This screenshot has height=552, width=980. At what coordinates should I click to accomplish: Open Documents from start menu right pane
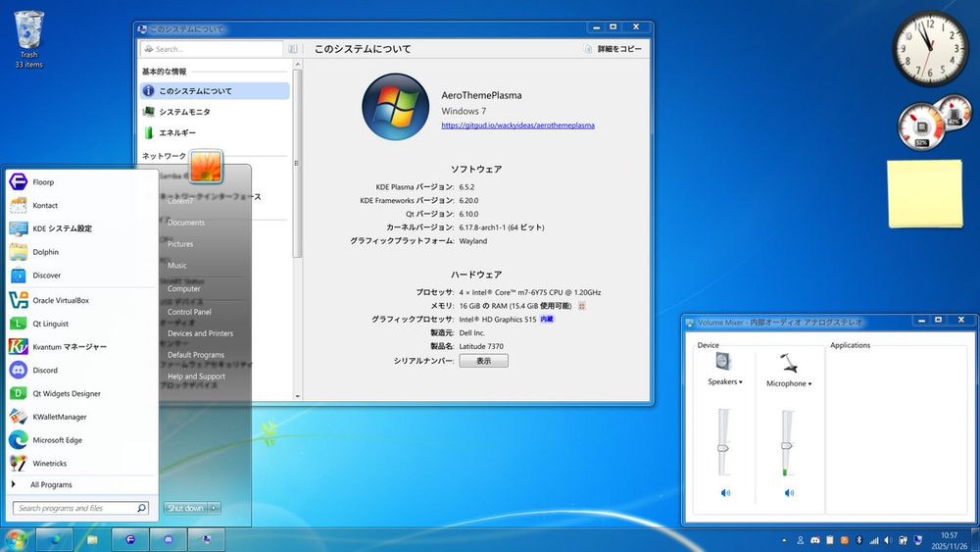[186, 223]
